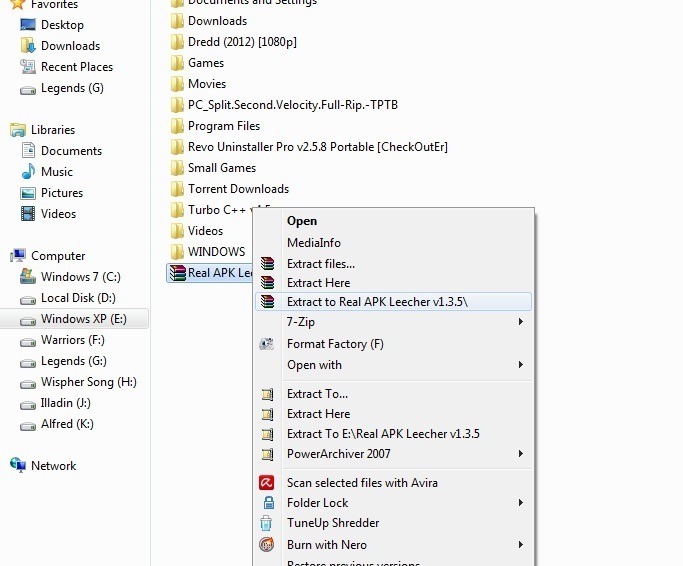Click the WinRAR icon beside Extract files...

[267, 264]
